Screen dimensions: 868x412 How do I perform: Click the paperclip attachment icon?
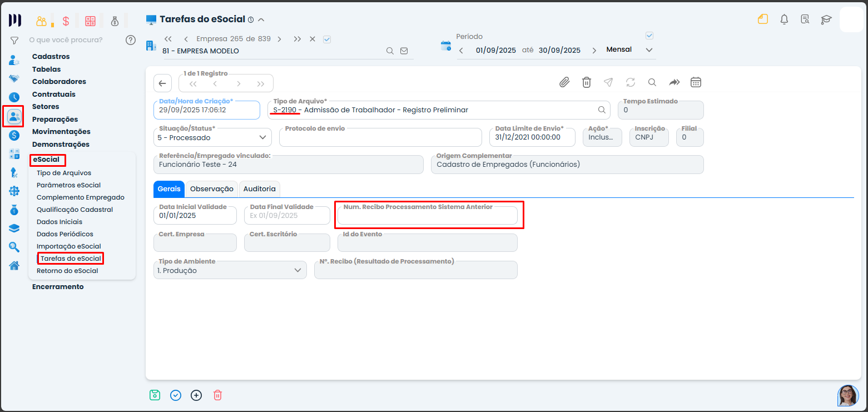[564, 82]
